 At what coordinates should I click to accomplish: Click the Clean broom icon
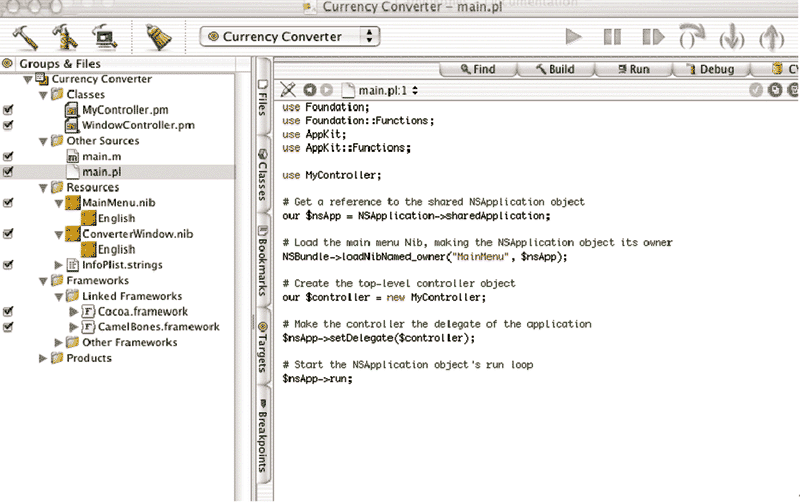(x=158, y=37)
